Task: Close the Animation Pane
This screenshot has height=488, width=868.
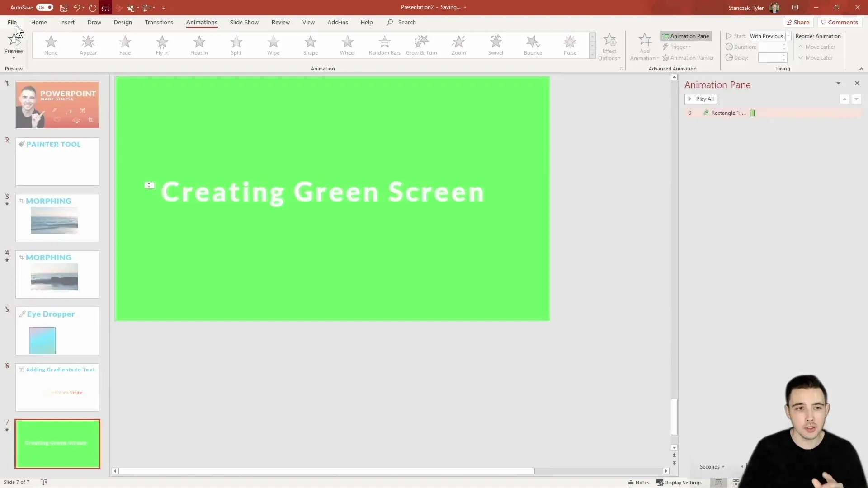Action: [x=857, y=84]
